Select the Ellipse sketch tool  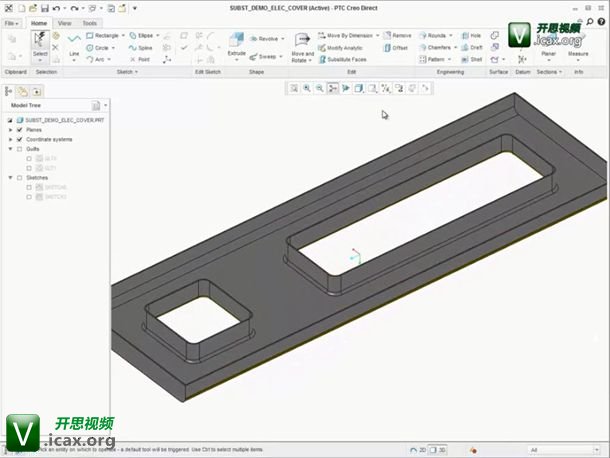pos(141,35)
